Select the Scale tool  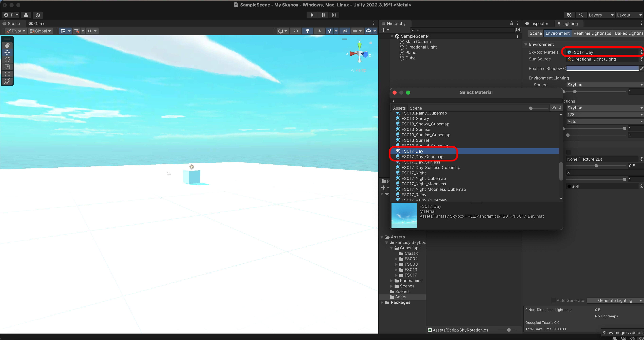7,67
